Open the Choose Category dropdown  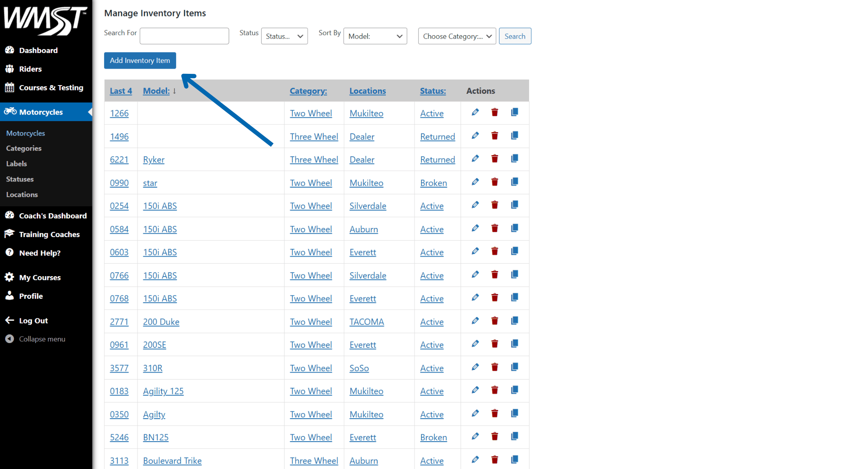(457, 36)
